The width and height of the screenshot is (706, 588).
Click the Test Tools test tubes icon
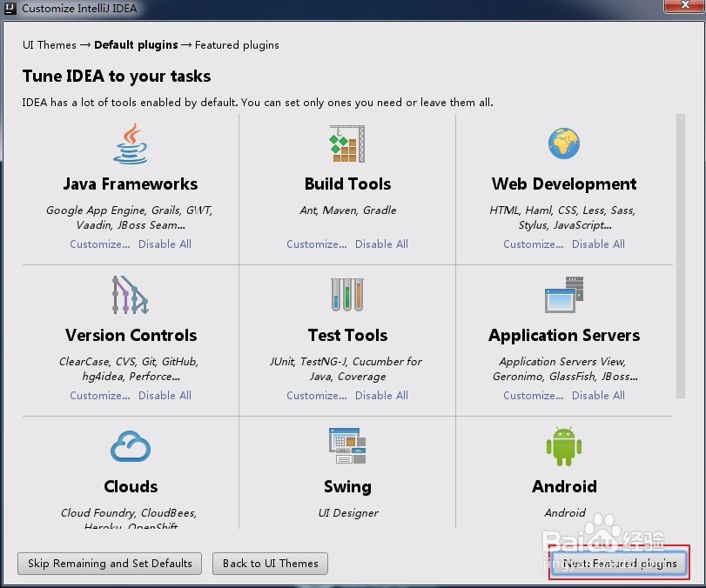[x=347, y=295]
